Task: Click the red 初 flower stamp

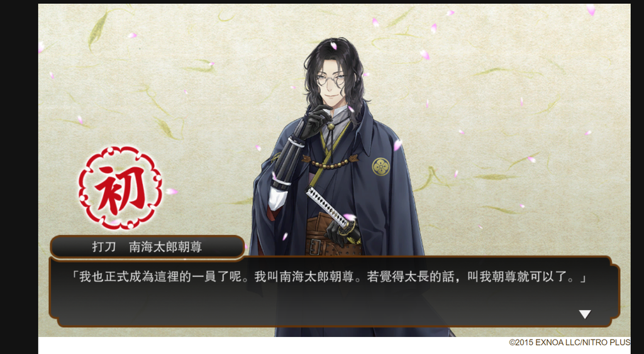Action: click(120, 187)
